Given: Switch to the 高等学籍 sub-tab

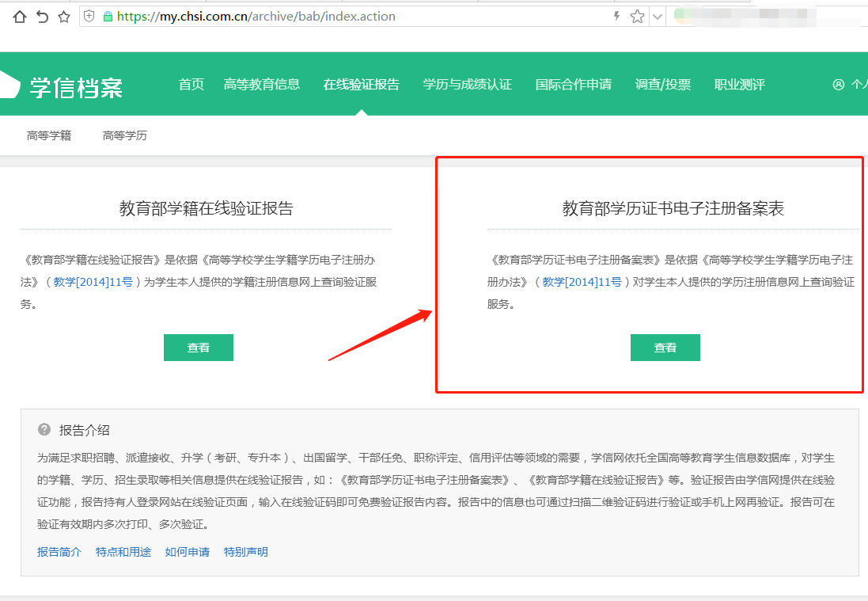Looking at the screenshot, I should [49, 135].
